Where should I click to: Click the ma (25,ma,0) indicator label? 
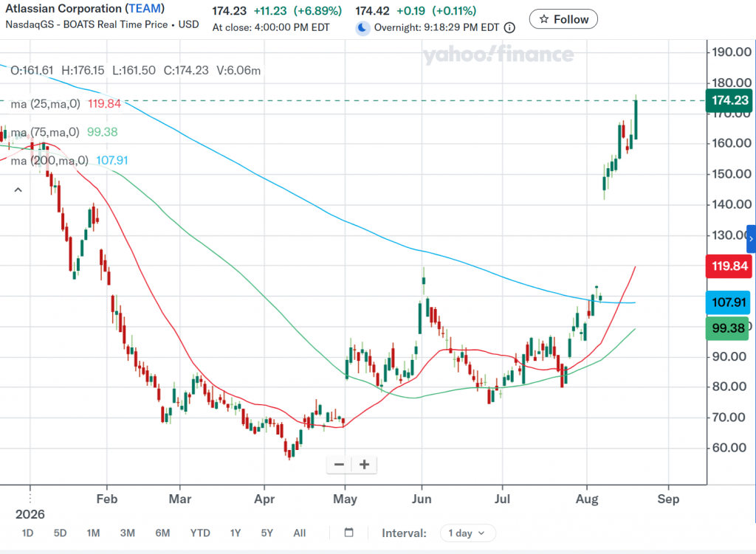pos(45,104)
